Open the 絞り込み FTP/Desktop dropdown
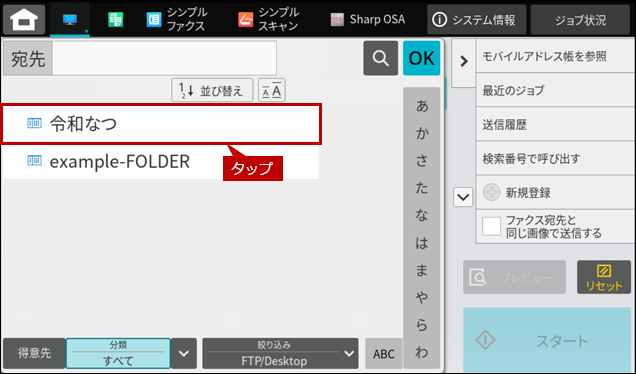The height and width of the screenshot is (374, 636). point(280,353)
